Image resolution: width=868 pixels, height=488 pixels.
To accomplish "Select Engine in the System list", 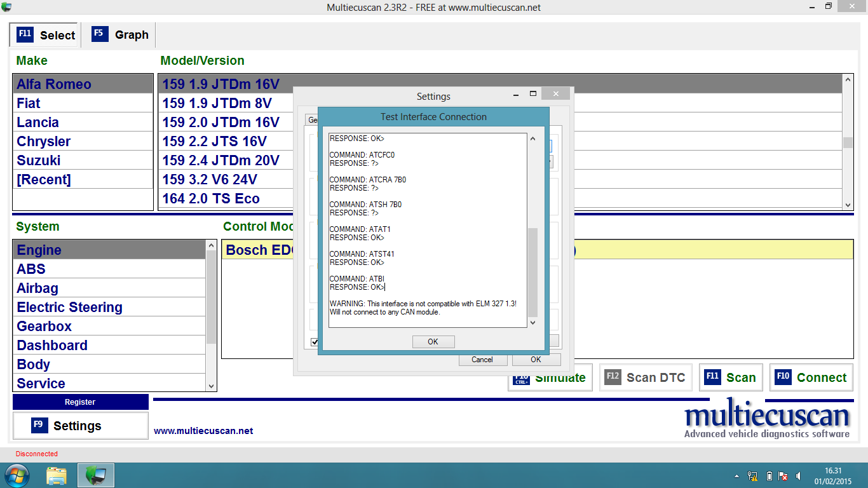I will (109, 250).
